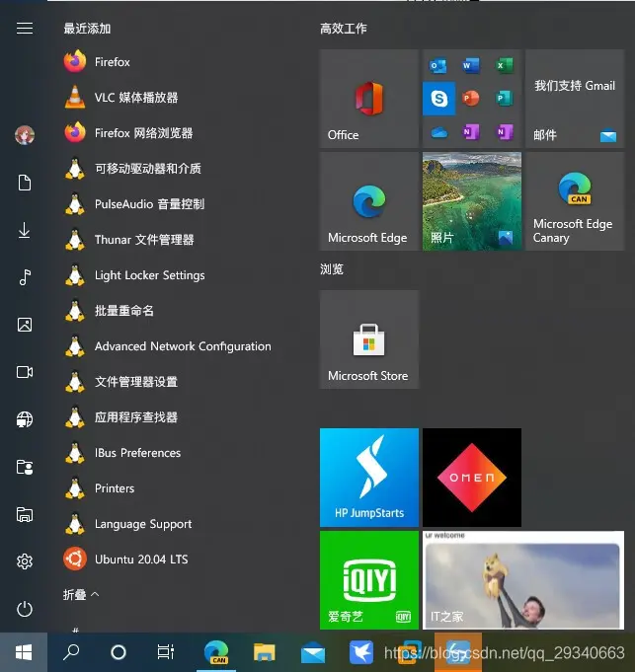Open Network from sidebar
The image size is (635, 672).
click(25, 419)
